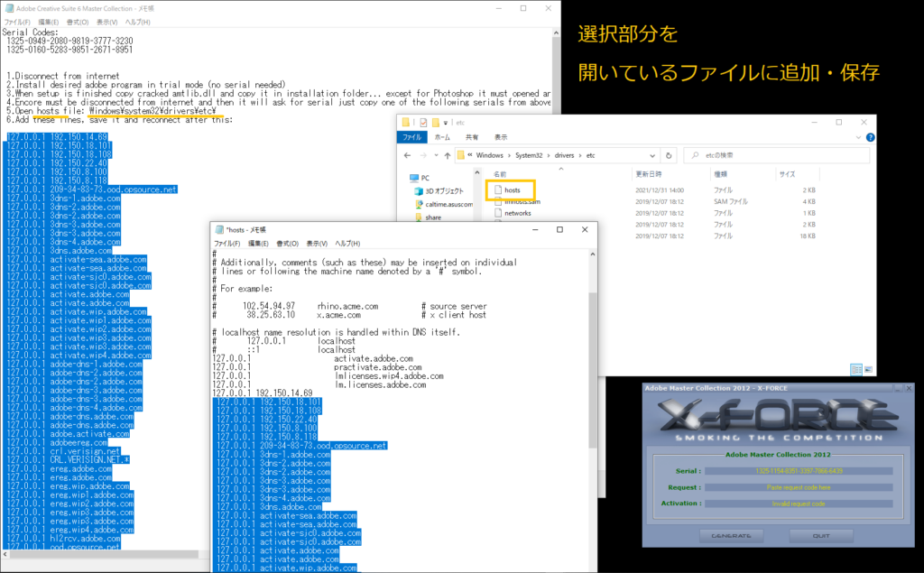This screenshot has height=573, width=924.
Task: Open 書式(O) menu in the Adobe Creative Suite Notepad
Action: click(x=78, y=23)
